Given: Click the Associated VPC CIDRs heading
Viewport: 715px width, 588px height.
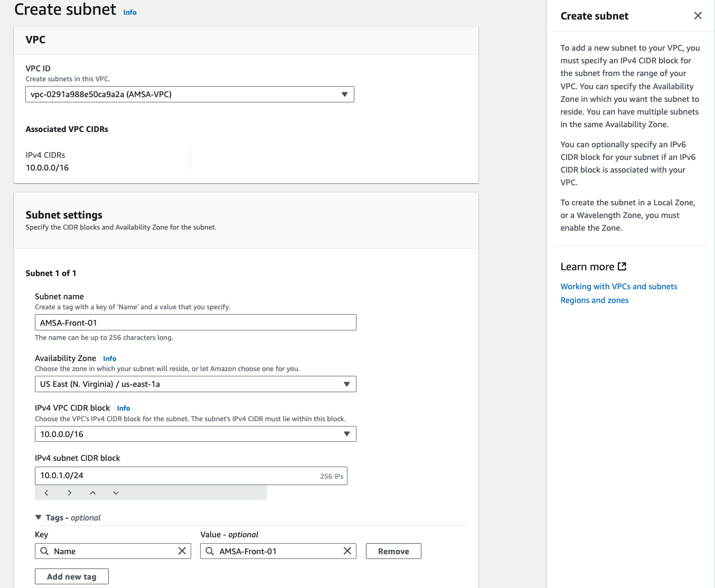Looking at the screenshot, I should [x=67, y=129].
